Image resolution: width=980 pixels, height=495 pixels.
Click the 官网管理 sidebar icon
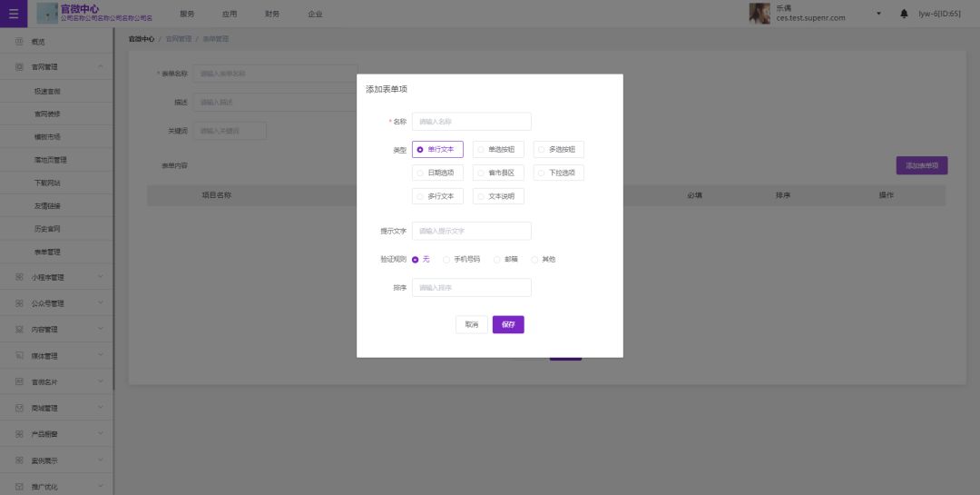click(19, 66)
